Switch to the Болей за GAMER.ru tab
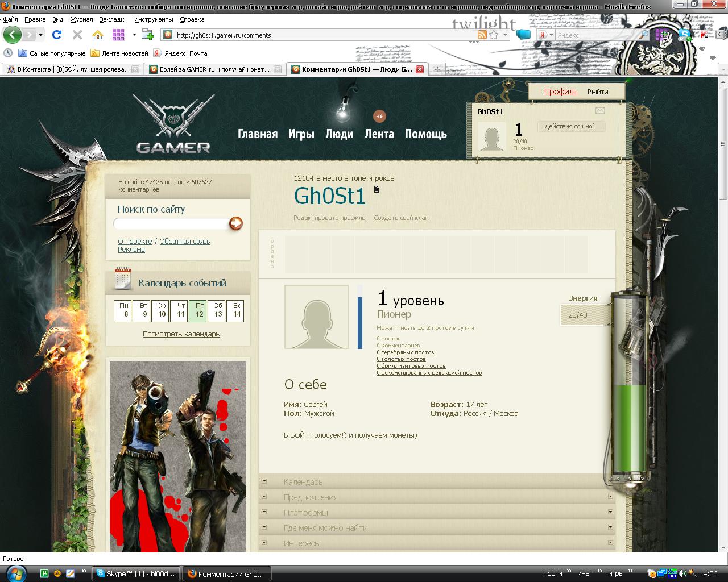Screen dimensions: 728x582 [215, 69]
